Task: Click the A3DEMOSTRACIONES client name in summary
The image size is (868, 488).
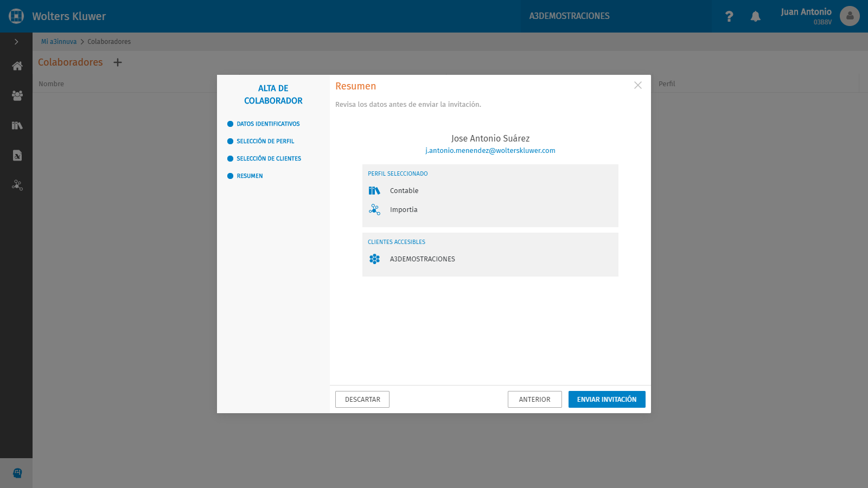Action: tap(423, 259)
